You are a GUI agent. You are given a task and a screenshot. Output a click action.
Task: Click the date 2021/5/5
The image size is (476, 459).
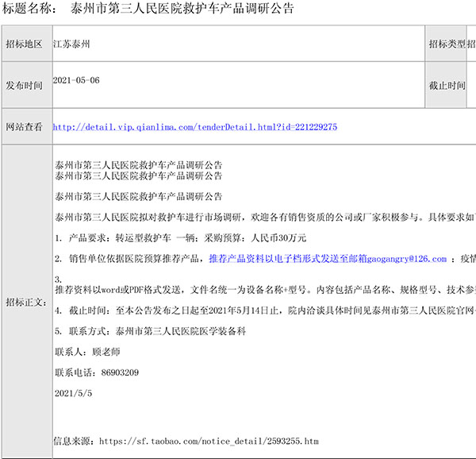click(74, 393)
